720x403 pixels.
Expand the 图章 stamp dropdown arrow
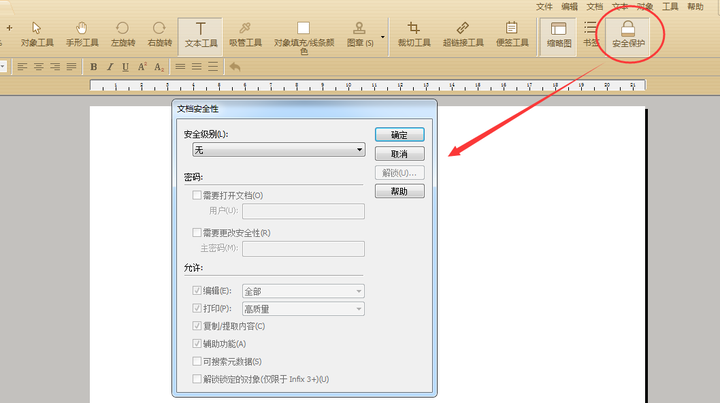tap(382, 37)
